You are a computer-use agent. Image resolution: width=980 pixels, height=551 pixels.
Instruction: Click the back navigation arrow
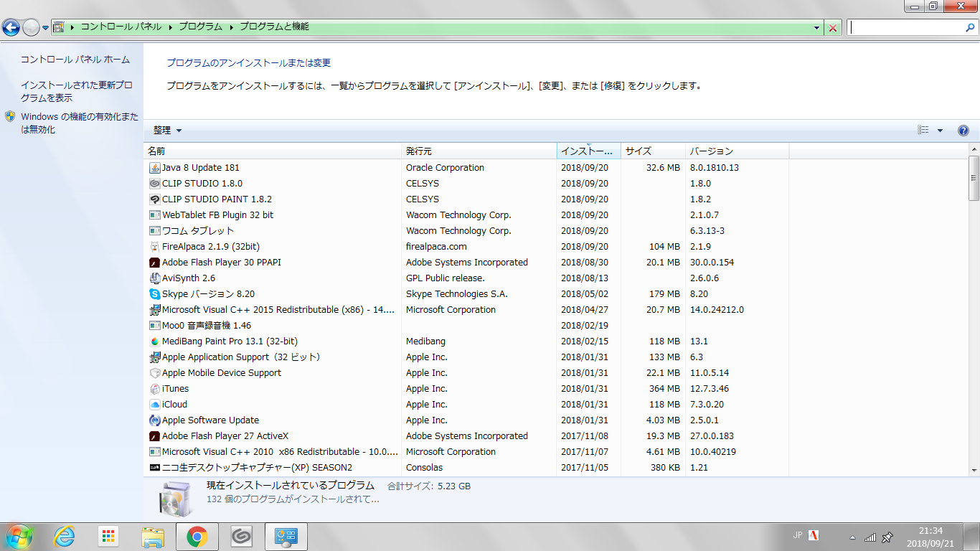pyautogui.click(x=11, y=27)
